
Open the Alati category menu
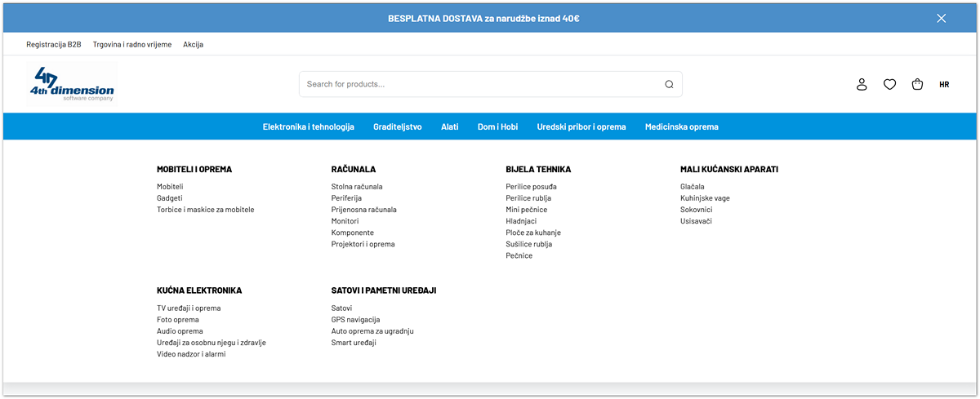[449, 126]
